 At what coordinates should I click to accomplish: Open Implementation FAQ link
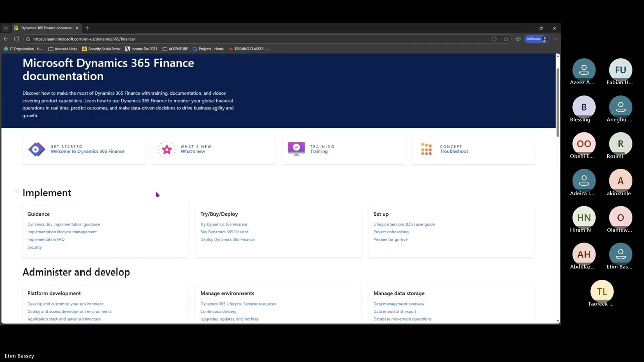pyautogui.click(x=46, y=239)
